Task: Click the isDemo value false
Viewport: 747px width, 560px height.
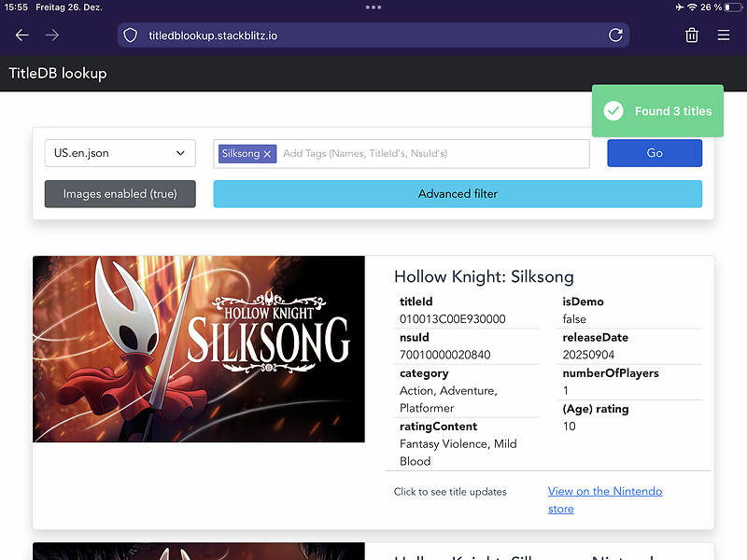Action: (574, 319)
